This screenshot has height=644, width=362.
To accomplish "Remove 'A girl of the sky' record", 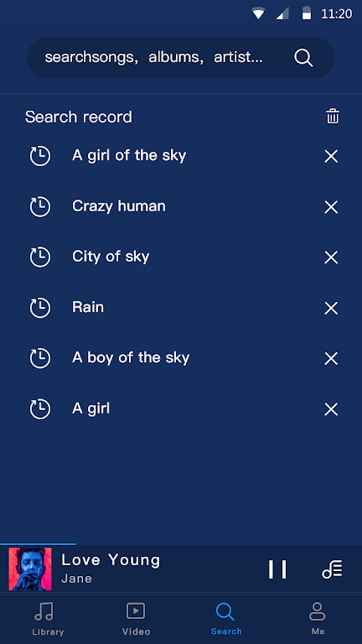I will tap(331, 156).
